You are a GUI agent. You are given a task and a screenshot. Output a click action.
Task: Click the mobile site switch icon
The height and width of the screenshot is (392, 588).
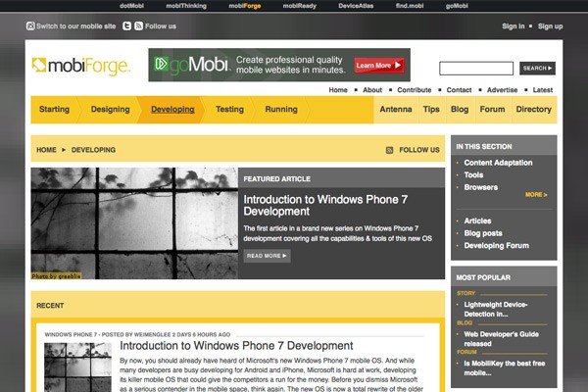pyautogui.click(x=30, y=25)
